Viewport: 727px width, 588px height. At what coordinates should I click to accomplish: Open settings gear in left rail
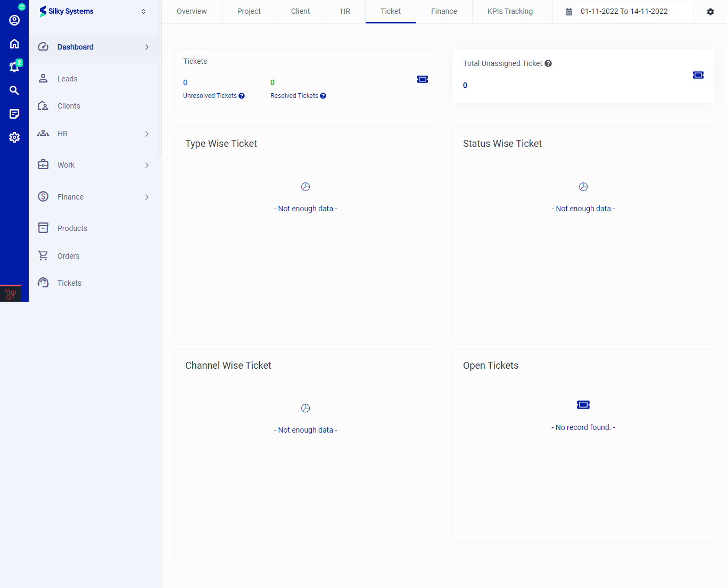click(x=14, y=137)
